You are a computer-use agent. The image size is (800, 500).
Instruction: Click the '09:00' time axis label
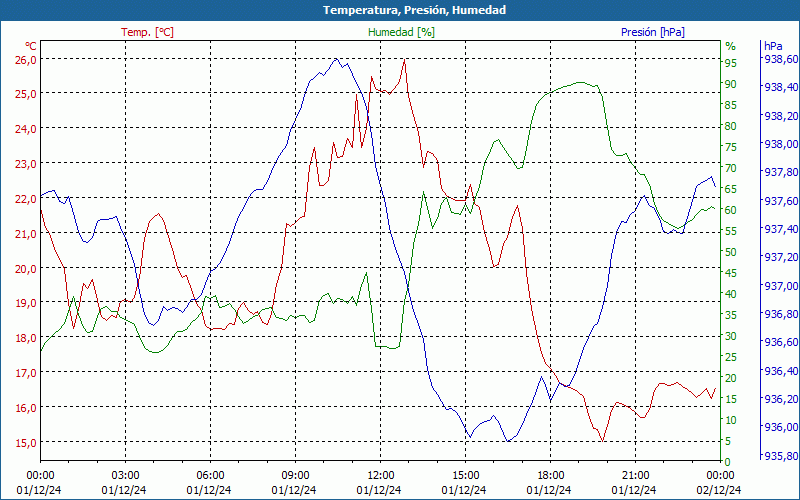tap(295, 476)
